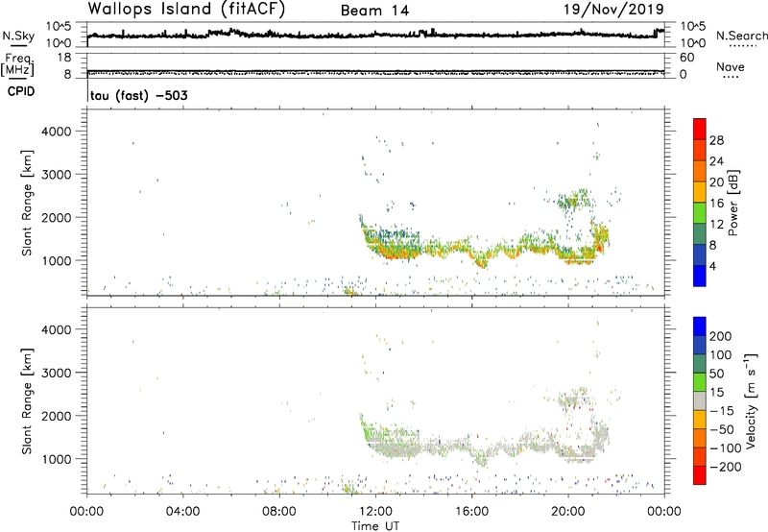Select the 'Velocity [m s-1]' colorbar title
Image resolution: width=768 pixels, height=532 pixels.
point(751,400)
